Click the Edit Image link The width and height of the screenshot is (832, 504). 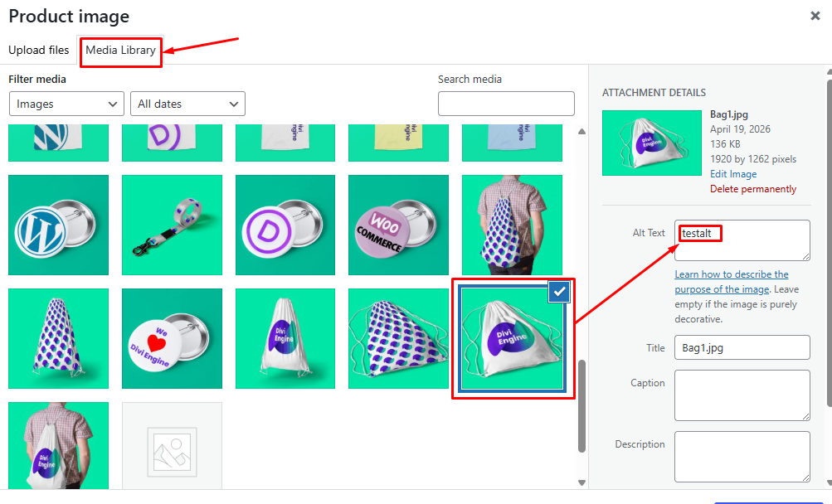coord(733,174)
